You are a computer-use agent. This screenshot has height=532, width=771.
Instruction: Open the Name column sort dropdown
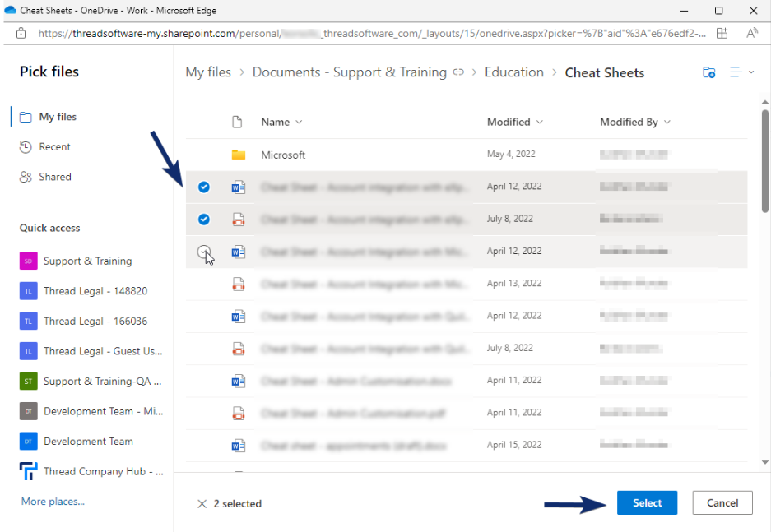coord(299,122)
